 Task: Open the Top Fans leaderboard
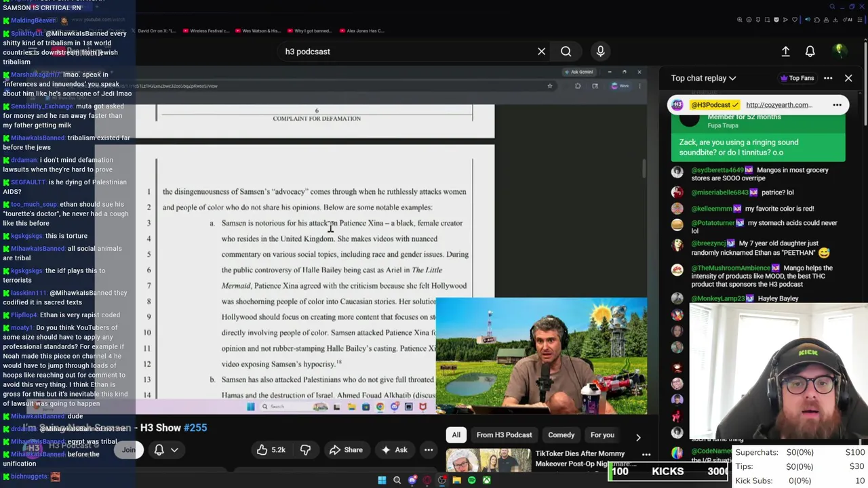pyautogui.click(x=797, y=78)
